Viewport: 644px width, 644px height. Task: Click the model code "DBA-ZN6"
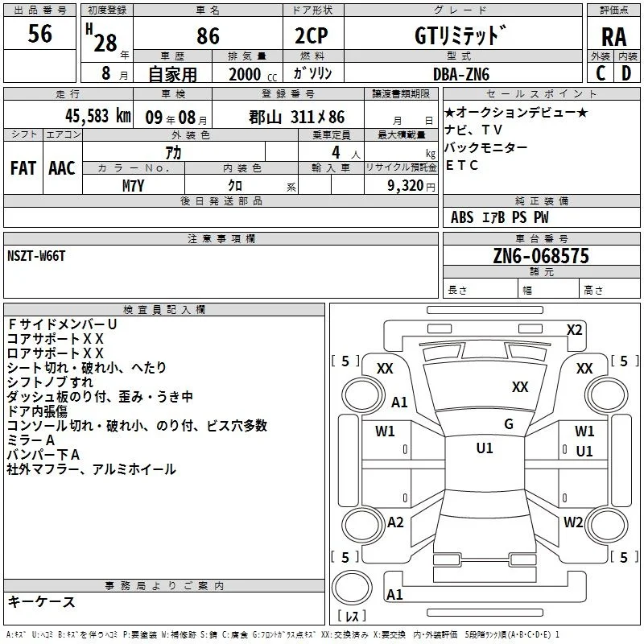tap(460, 74)
